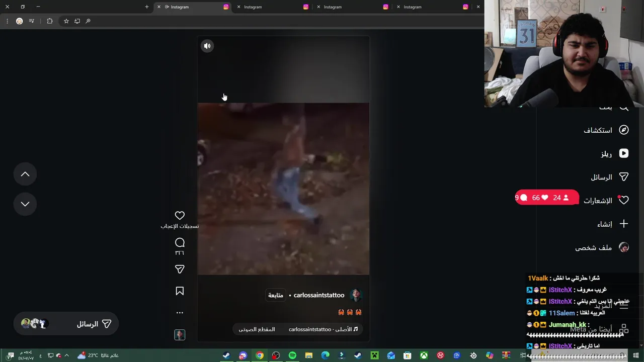The width and height of the screenshot is (644, 362).
Task: Open the reel's comments bubble icon
Action: pos(180,242)
